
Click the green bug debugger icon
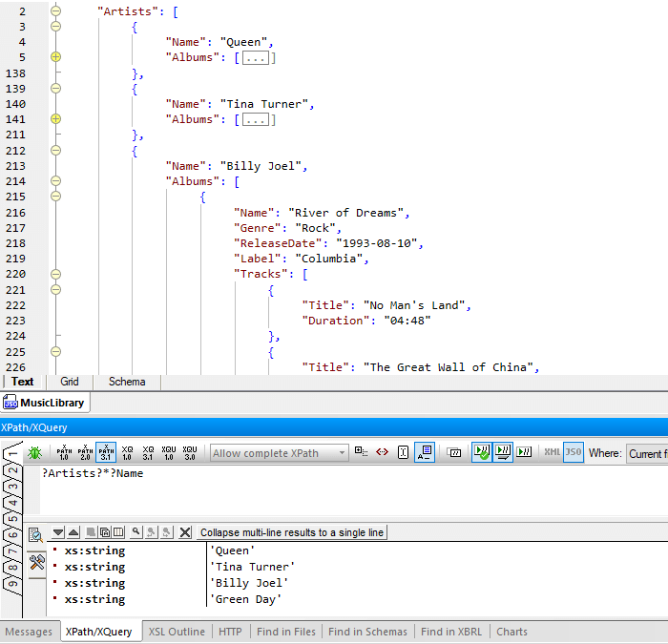tap(35, 452)
